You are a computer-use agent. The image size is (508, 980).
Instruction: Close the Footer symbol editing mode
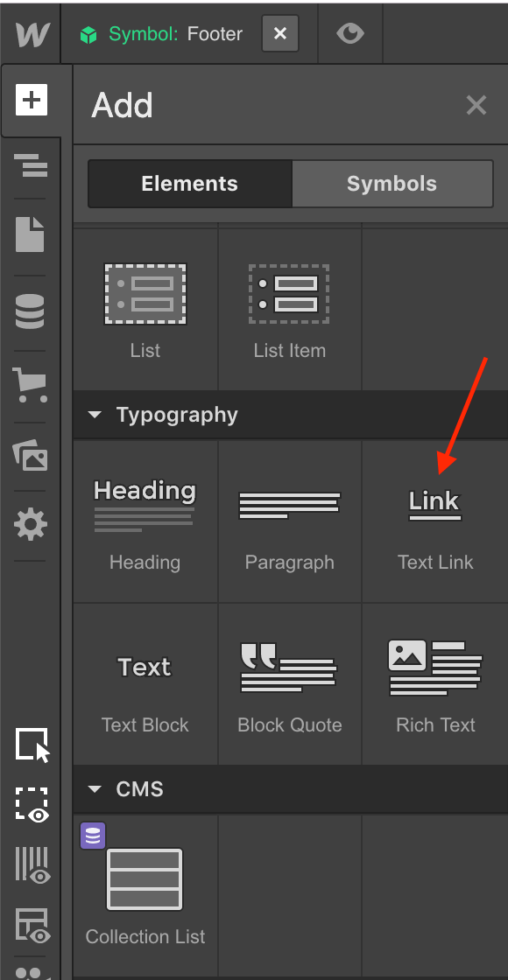point(280,34)
